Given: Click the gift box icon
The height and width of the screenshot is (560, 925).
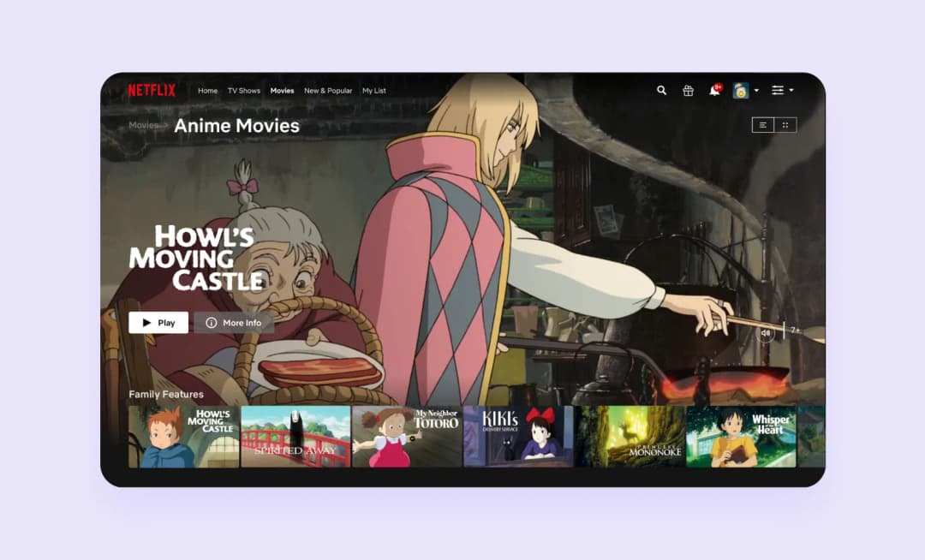Looking at the screenshot, I should point(688,90).
